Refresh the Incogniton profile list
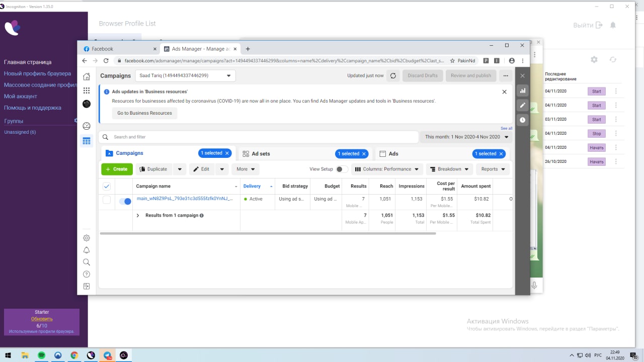 pos(613,59)
